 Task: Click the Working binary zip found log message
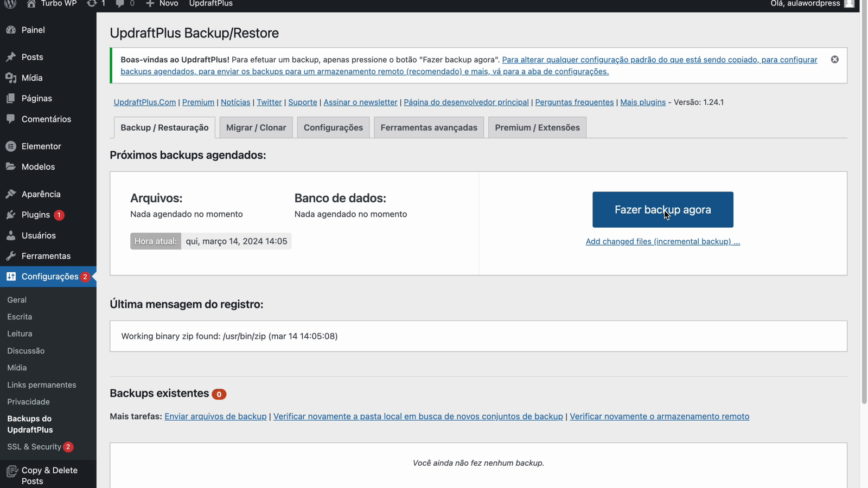click(x=229, y=336)
